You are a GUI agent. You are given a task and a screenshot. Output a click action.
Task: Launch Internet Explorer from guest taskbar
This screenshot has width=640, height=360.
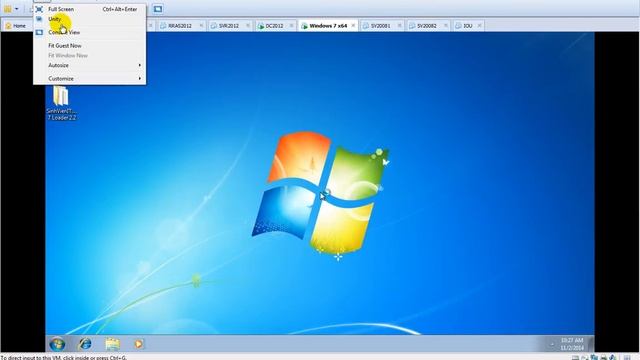click(x=85, y=344)
